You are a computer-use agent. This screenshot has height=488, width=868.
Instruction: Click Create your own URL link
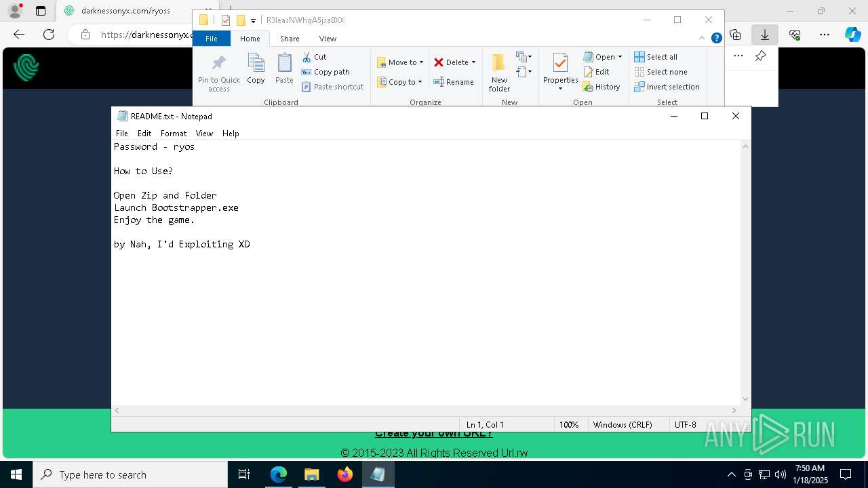pyautogui.click(x=434, y=434)
